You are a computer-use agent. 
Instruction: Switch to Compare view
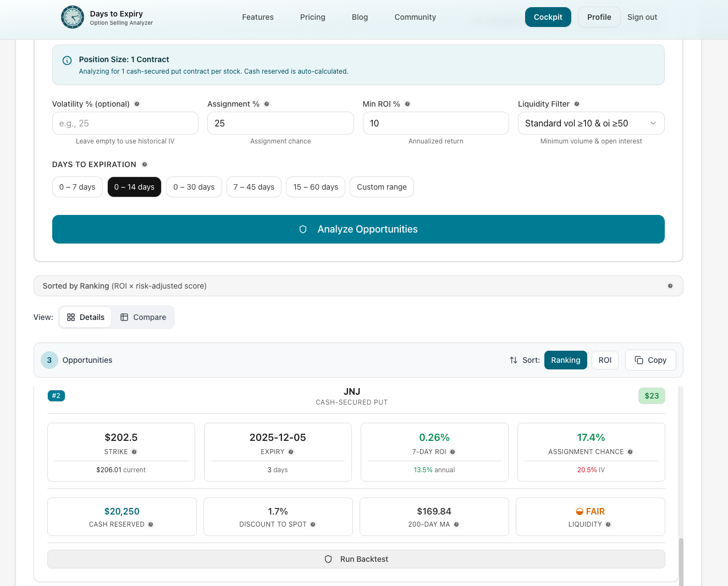(143, 317)
